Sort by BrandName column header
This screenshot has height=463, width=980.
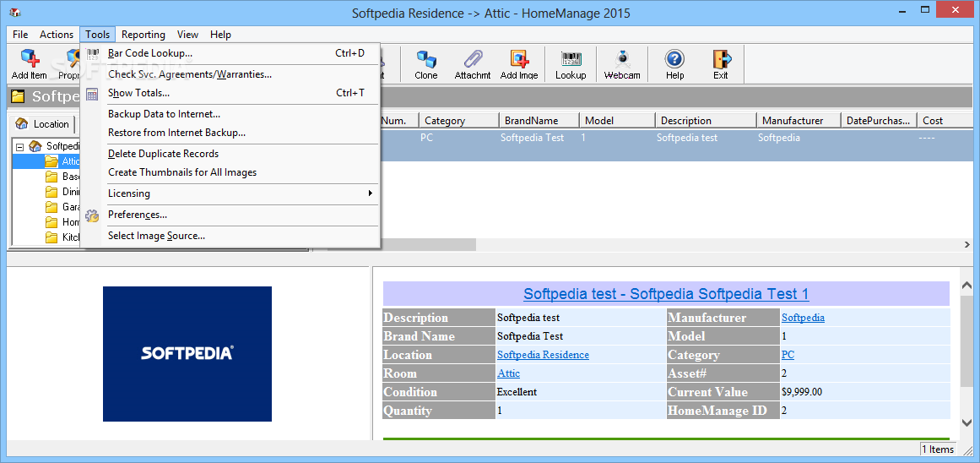[x=539, y=121]
